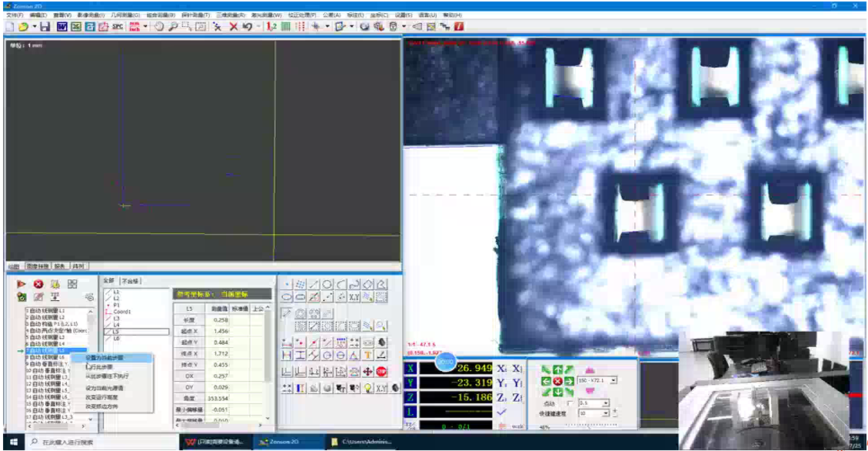Screen dimensions: 868x451
Task: Open the 快捷键速度 value 10 dropdown
Action: point(606,413)
